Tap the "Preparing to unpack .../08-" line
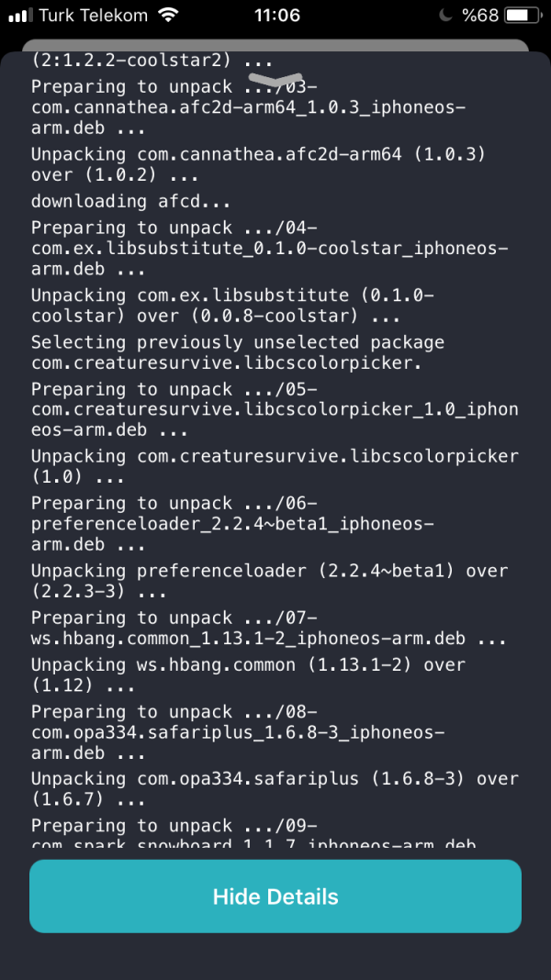 (174, 712)
